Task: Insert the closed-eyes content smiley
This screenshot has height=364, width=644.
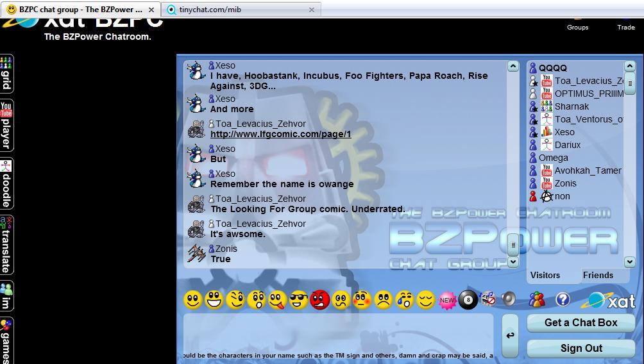Action: [x=426, y=300]
